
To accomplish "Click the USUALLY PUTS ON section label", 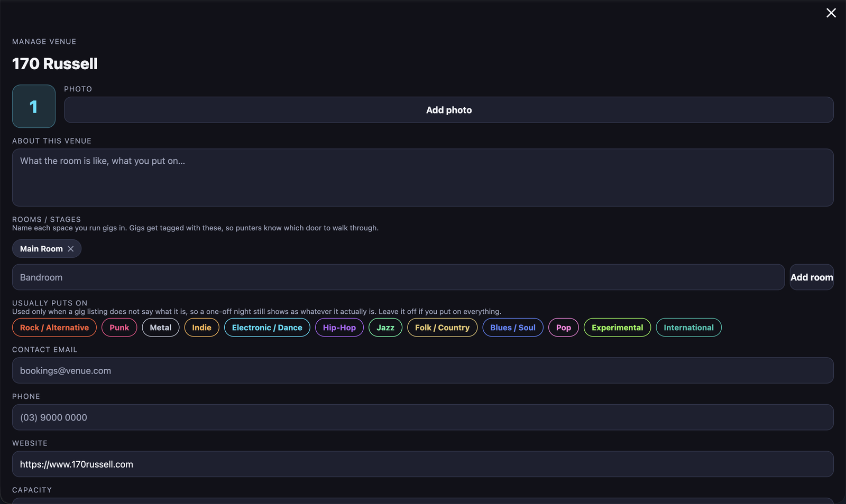I will [x=50, y=303].
